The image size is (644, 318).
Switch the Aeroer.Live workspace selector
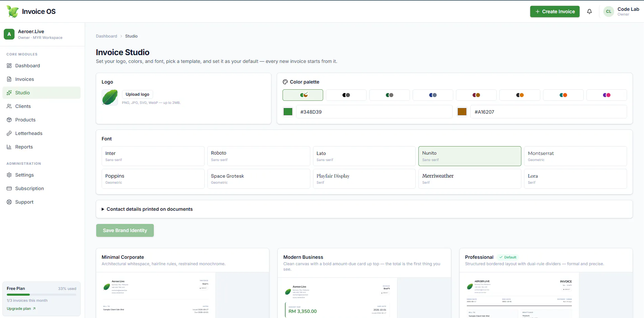(x=42, y=34)
